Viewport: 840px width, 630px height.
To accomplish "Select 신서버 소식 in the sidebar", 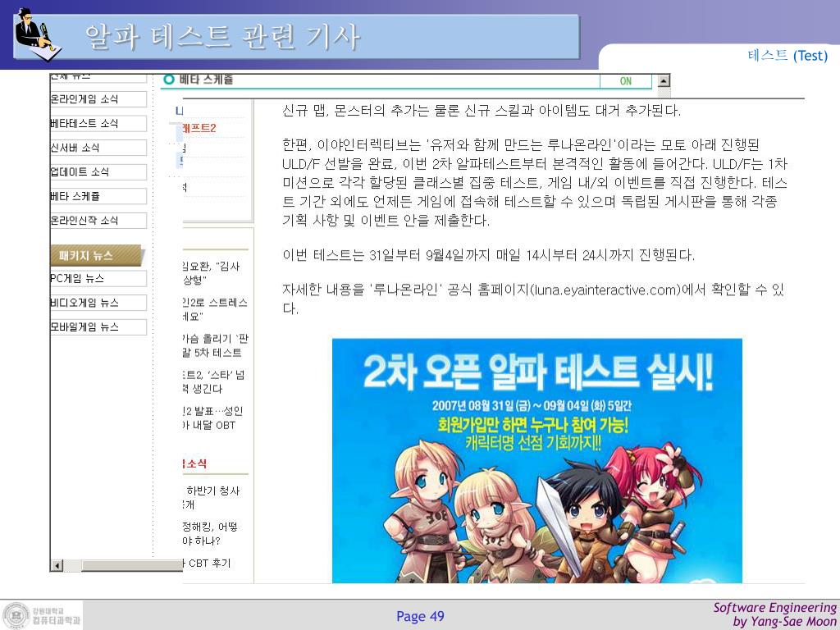I will coord(98,148).
